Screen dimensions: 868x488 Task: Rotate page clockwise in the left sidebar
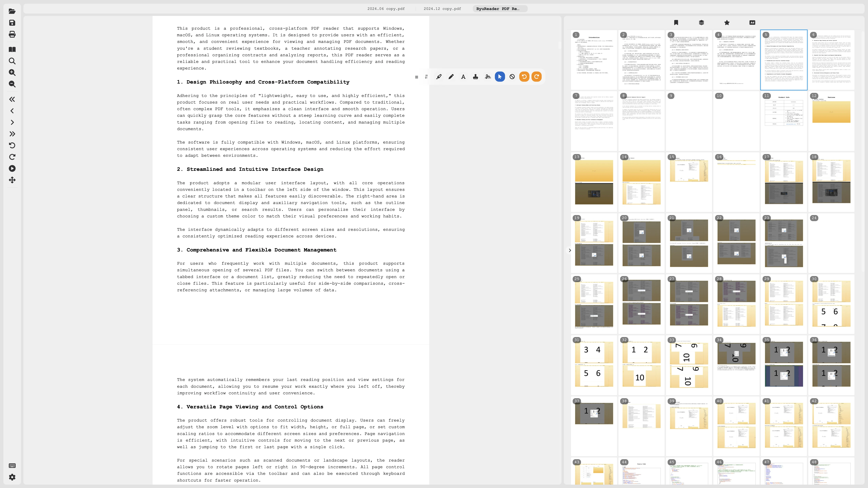(x=12, y=157)
